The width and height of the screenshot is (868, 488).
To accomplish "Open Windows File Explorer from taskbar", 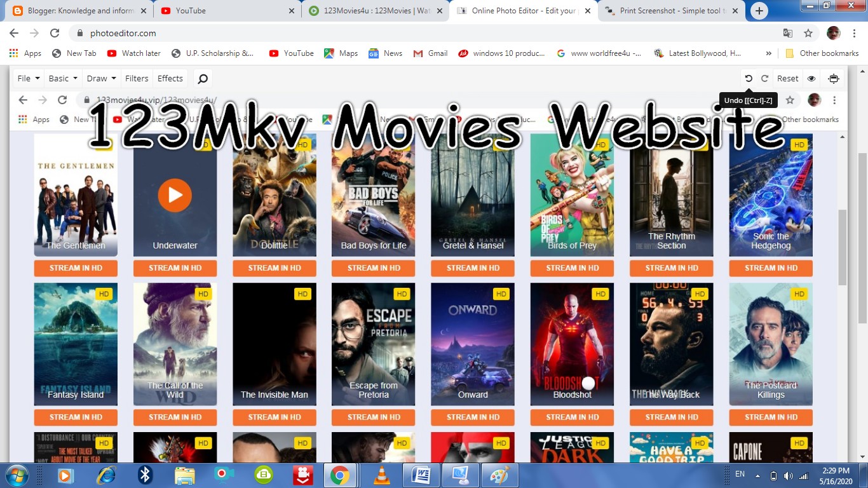I will 185,475.
